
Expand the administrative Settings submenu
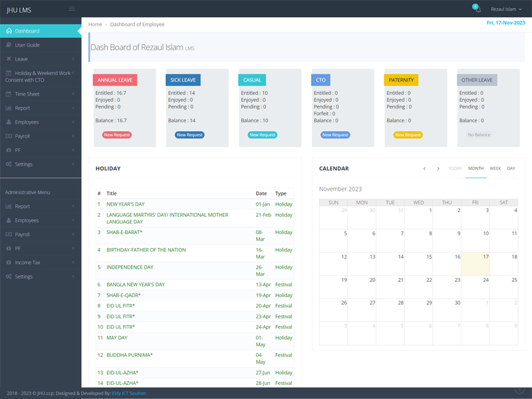coord(72,277)
